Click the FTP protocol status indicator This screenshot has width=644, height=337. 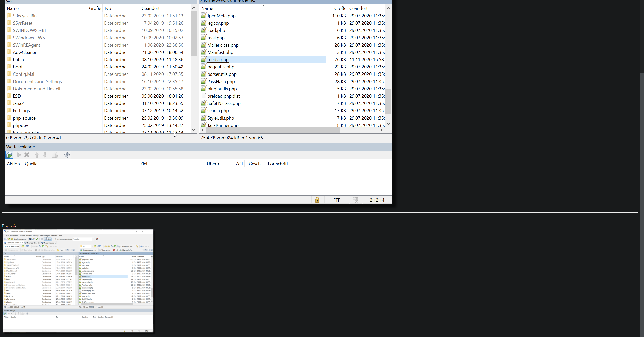tap(337, 200)
